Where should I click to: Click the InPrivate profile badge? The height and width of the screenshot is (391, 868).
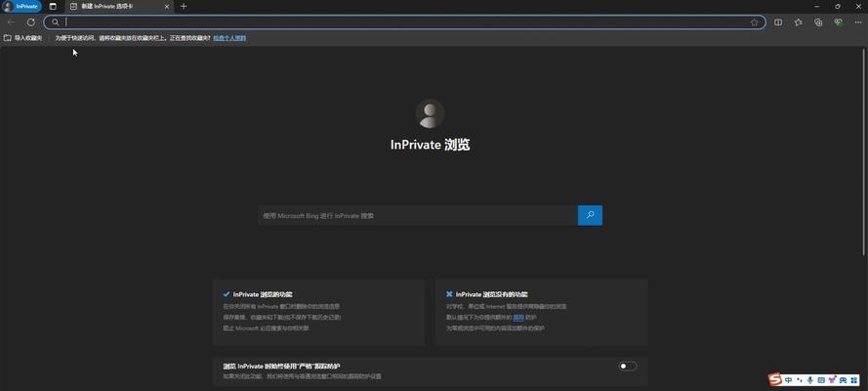[21, 6]
